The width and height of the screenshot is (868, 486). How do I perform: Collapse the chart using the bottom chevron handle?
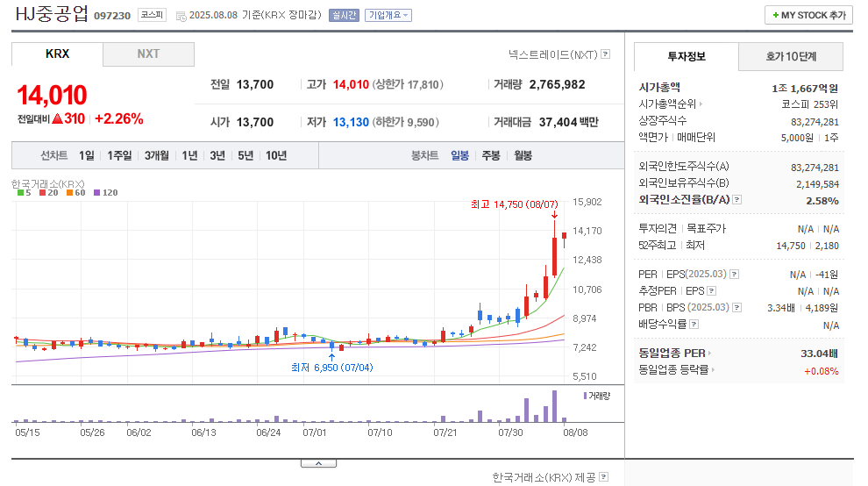tap(318, 462)
